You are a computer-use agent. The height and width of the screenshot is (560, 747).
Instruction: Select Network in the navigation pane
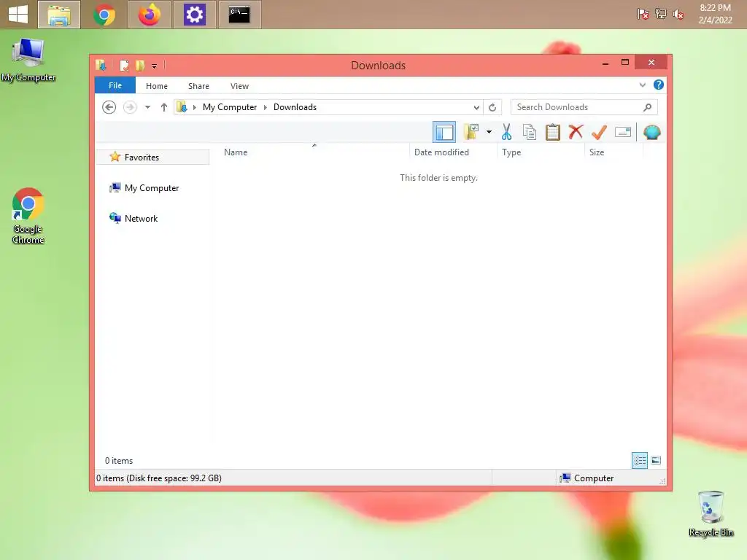(141, 219)
